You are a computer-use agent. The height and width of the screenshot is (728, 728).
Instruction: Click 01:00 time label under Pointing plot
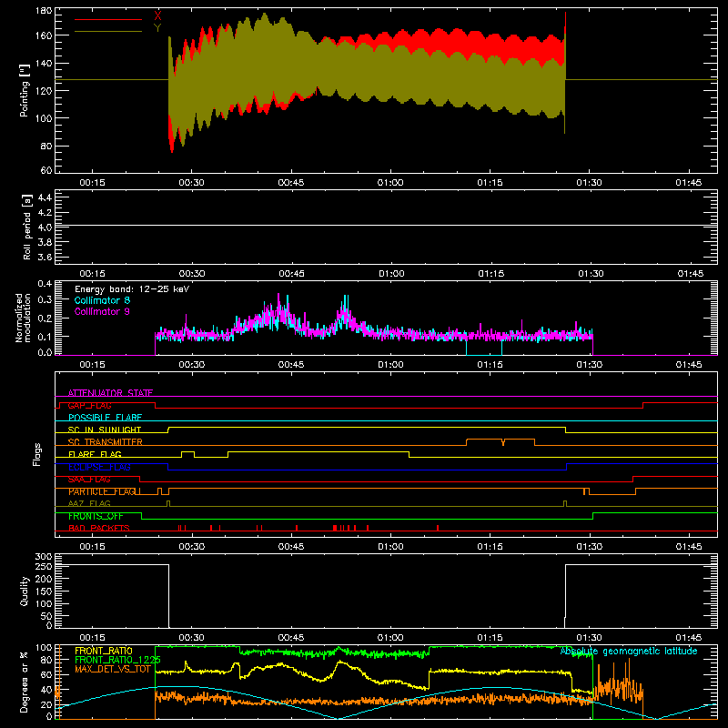click(x=390, y=183)
